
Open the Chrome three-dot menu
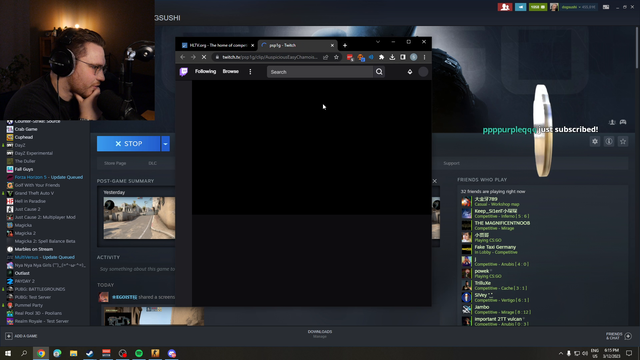pos(424,57)
